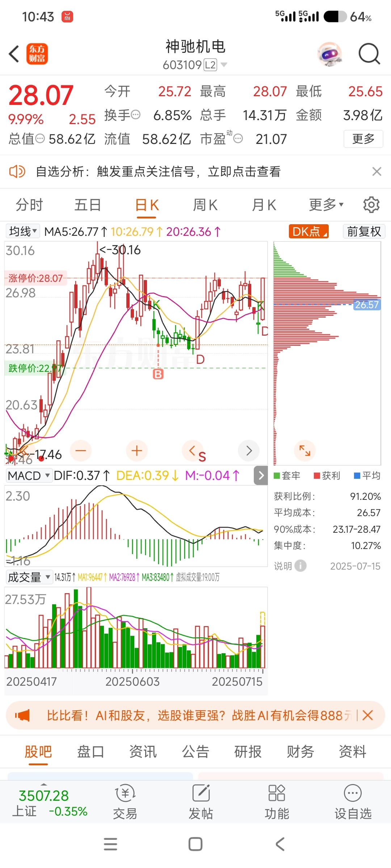Open the 公告 tab
Image resolution: width=391 pixels, height=868 pixels.
point(195,752)
